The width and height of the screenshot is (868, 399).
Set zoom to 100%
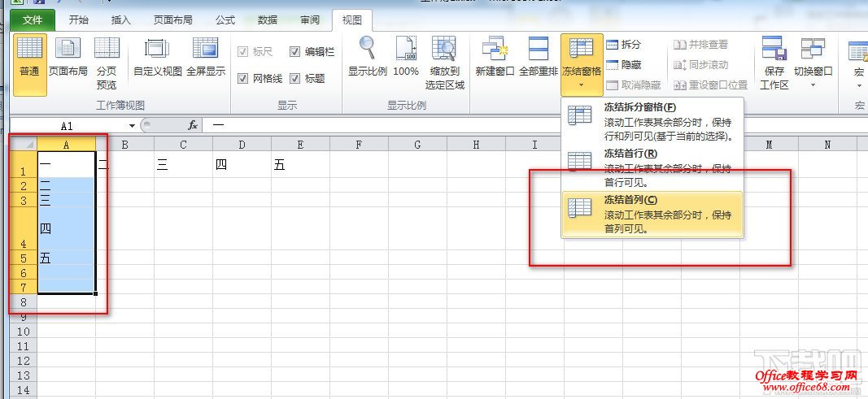[x=406, y=58]
